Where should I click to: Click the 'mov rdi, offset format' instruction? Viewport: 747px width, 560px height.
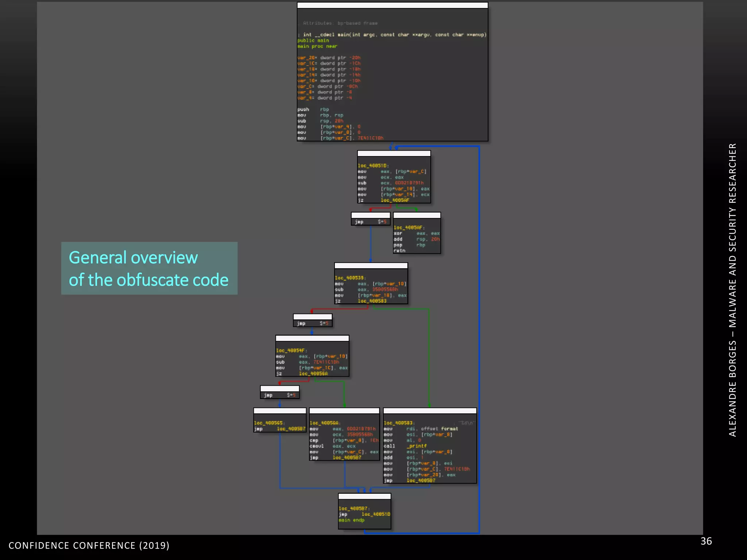tap(421, 429)
